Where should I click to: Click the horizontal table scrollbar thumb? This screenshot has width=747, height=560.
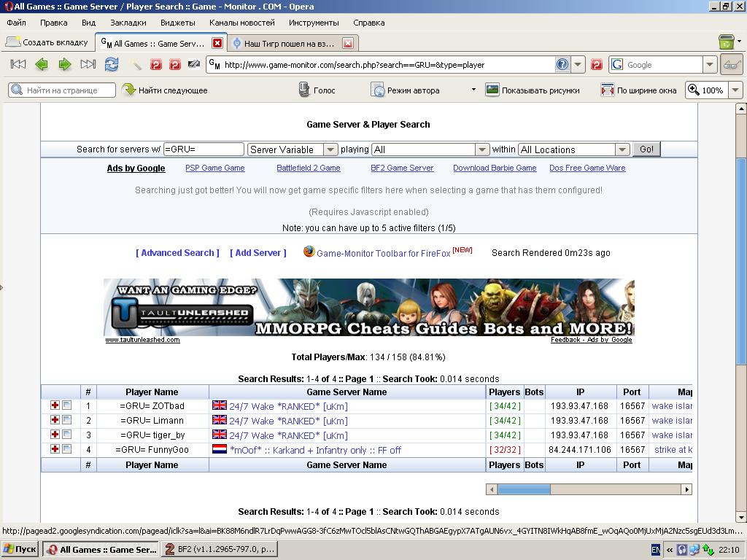tap(524, 489)
